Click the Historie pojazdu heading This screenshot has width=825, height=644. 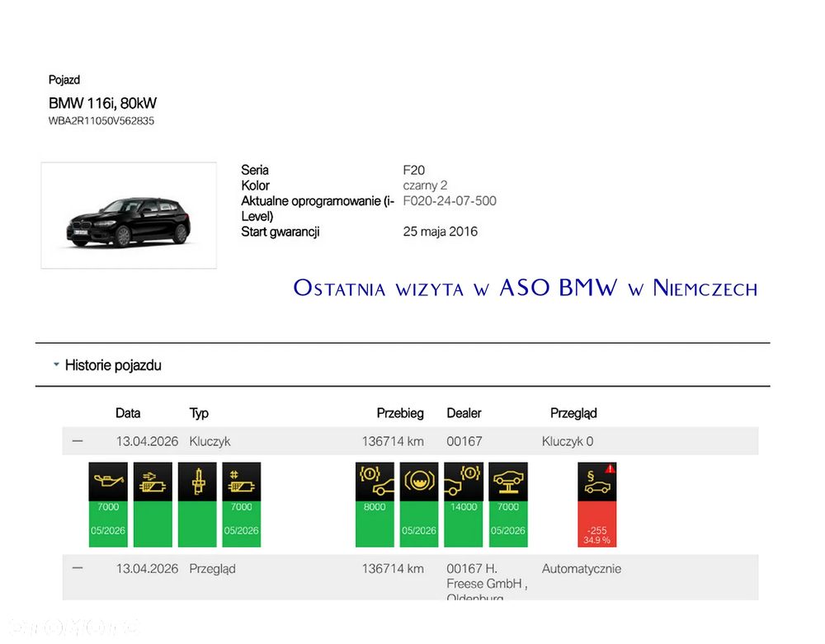click(x=113, y=365)
